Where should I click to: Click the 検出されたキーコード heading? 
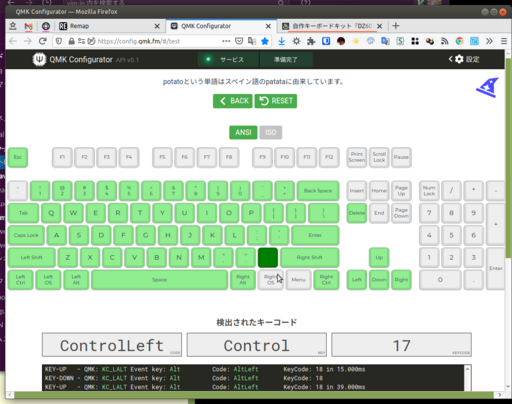point(256,322)
